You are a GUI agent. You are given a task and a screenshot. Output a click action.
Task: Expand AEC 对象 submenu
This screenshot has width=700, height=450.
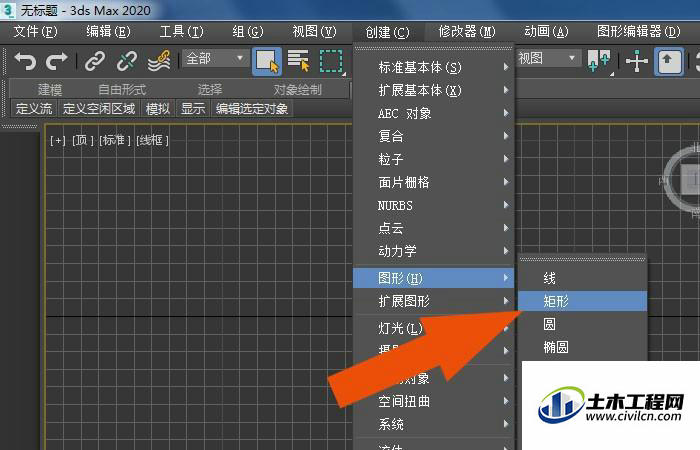tap(433, 113)
